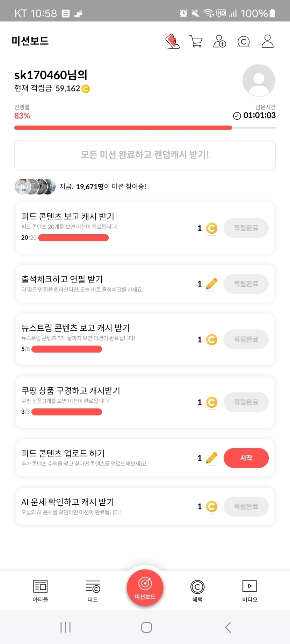Tap the participant avatars thumbnail group
The image size is (290, 644).
pos(35,186)
